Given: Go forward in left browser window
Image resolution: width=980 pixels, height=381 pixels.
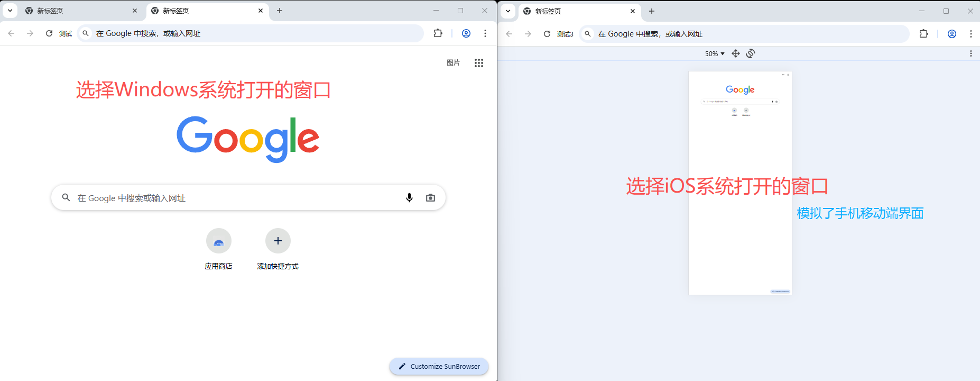Looking at the screenshot, I should [30, 33].
